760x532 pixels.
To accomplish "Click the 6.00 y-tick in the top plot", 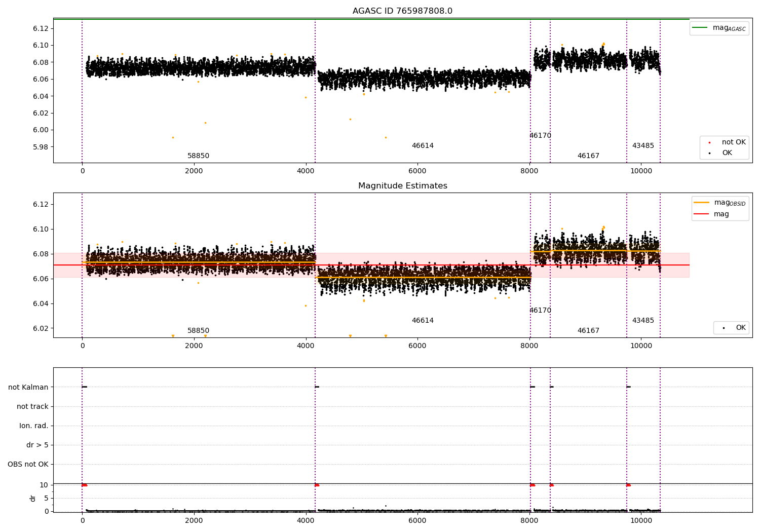I will pos(41,130).
